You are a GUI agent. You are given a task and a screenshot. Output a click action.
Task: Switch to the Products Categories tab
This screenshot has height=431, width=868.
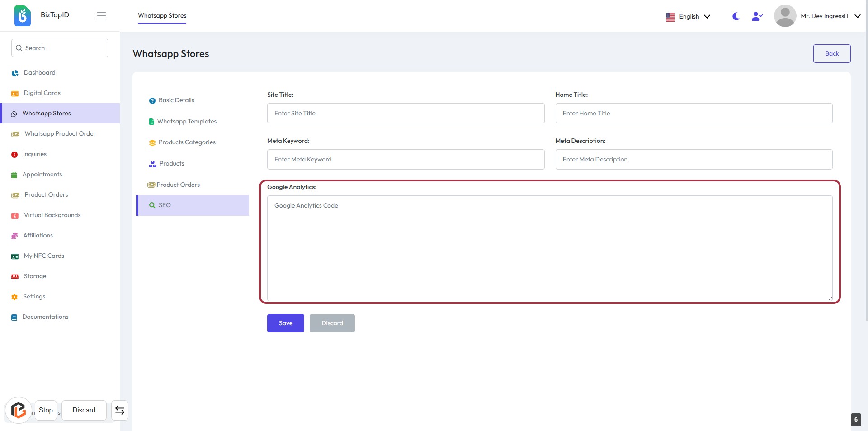tap(187, 142)
